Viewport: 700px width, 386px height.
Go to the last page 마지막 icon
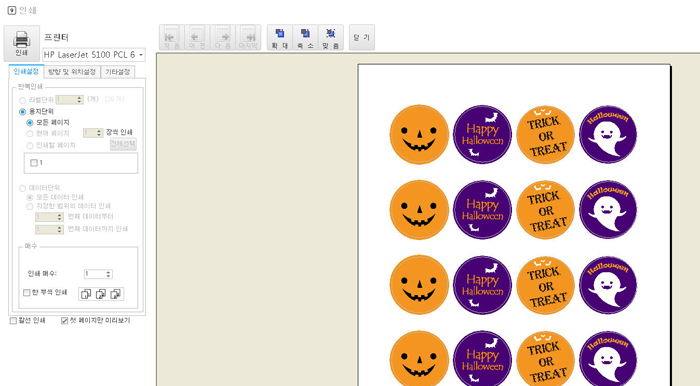248,37
